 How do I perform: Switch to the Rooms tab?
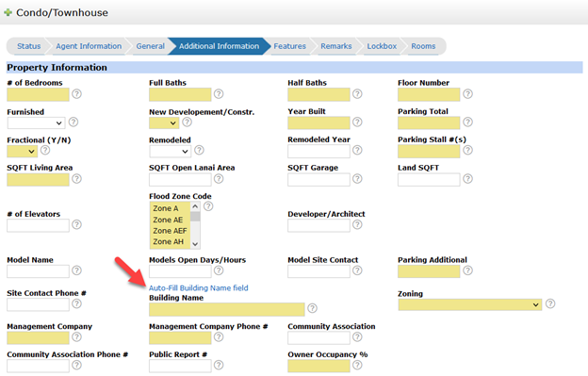click(423, 46)
